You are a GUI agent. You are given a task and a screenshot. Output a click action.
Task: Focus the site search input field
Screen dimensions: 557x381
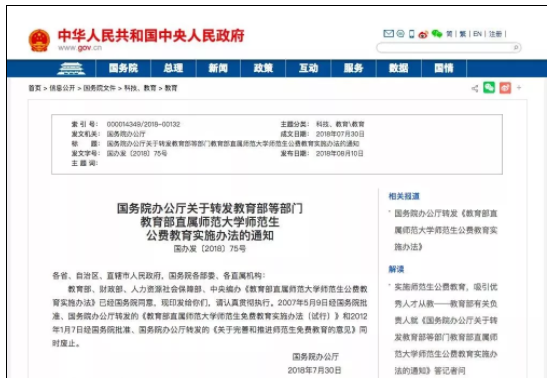(x=445, y=47)
